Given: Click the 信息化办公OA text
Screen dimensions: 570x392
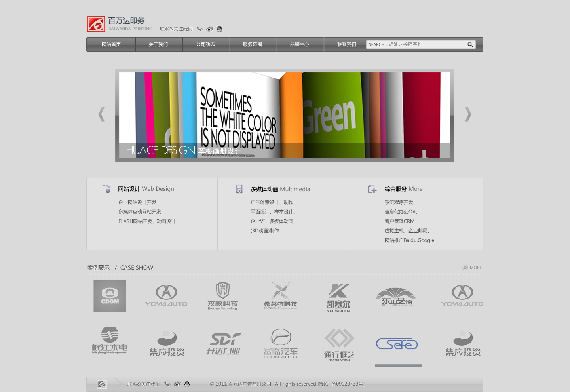Looking at the screenshot, I should pos(401,212).
